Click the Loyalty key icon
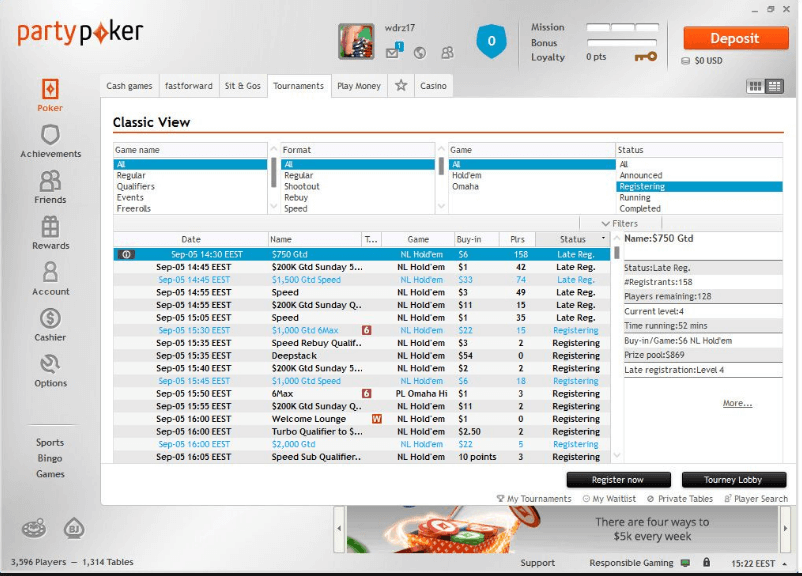The width and height of the screenshot is (802, 576). 646,57
